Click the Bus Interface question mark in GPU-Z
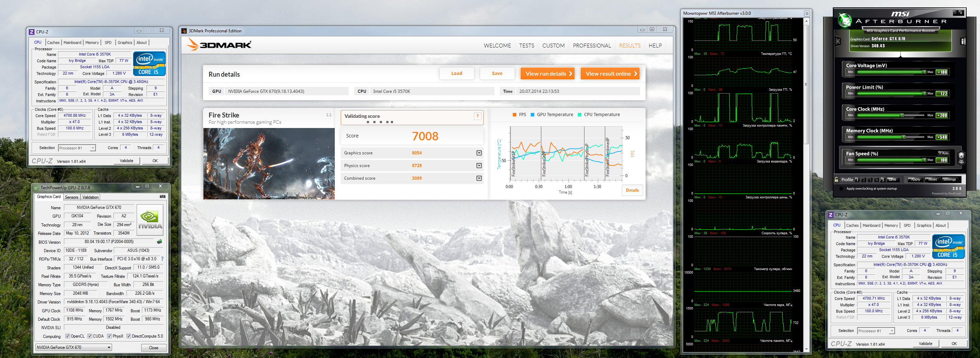 162,259
